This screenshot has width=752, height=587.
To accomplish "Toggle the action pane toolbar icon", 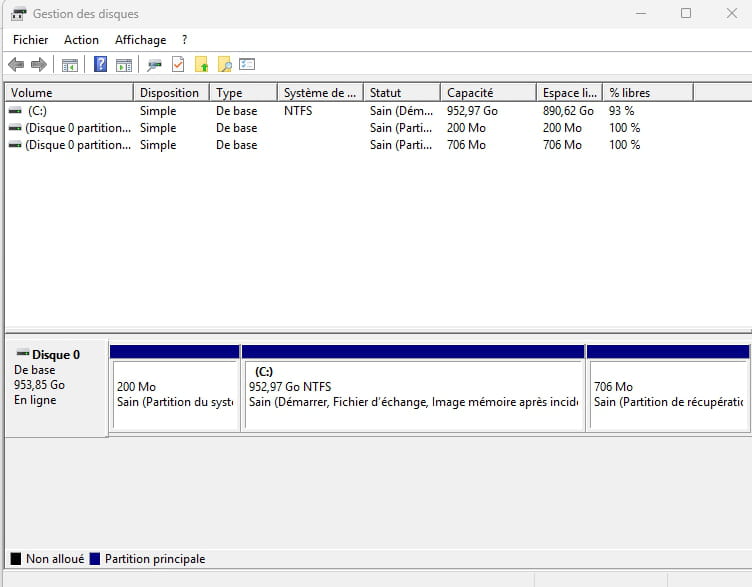I will click(x=123, y=65).
